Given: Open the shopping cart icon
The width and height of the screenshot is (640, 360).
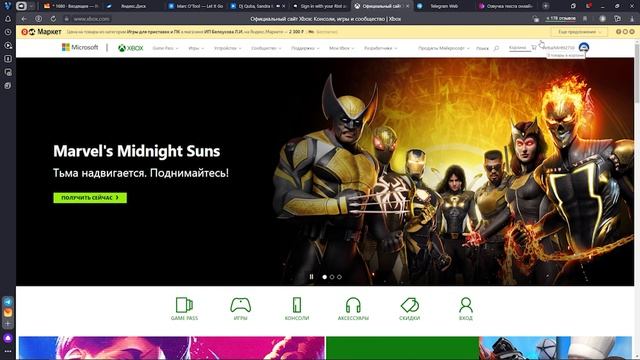Looking at the screenshot, I should (x=534, y=48).
